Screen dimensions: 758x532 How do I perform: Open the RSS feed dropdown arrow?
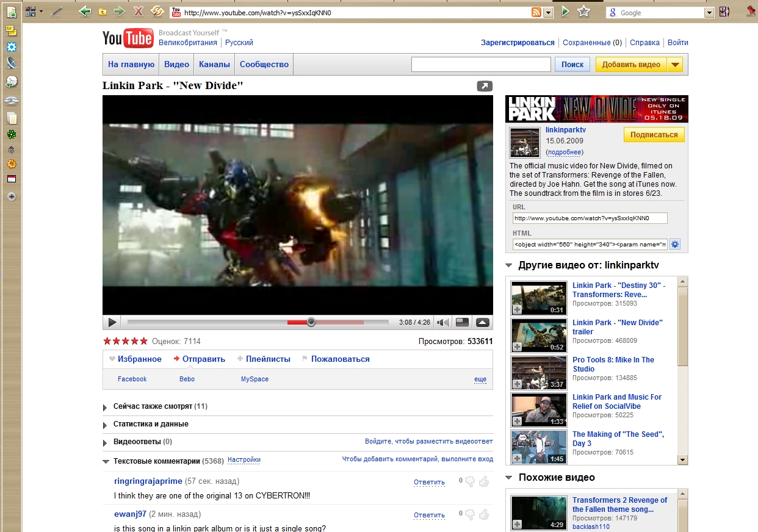tap(548, 12)
